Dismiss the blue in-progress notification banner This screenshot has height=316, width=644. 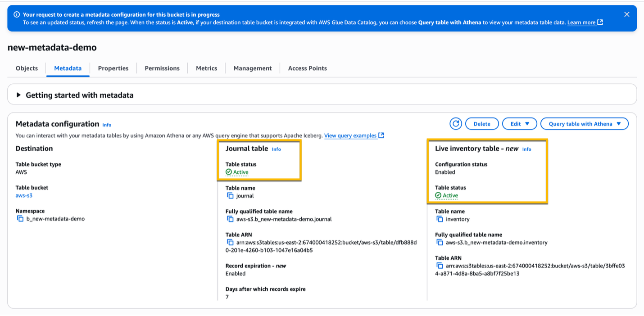pyautogui.click(x=626, y=14)
